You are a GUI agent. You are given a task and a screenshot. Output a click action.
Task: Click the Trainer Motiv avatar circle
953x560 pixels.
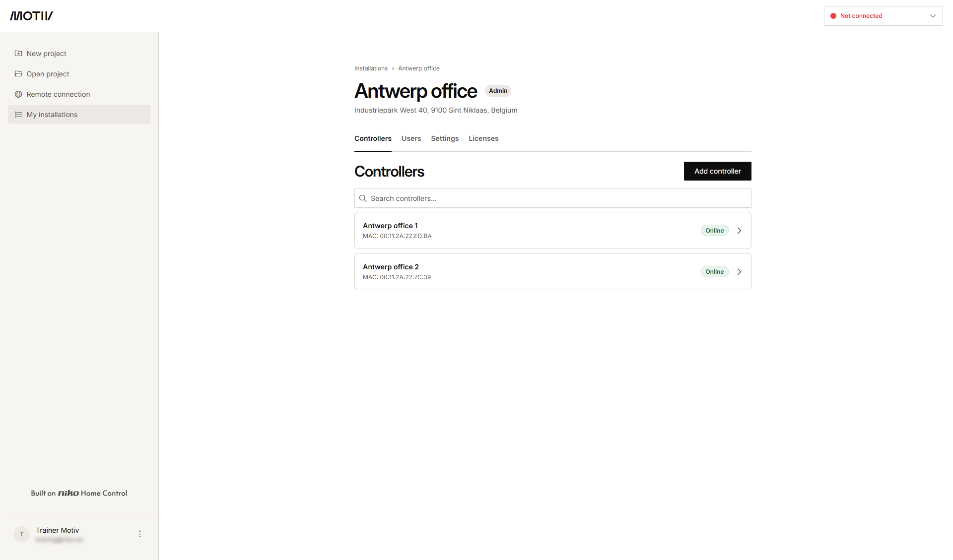(22, 534)
